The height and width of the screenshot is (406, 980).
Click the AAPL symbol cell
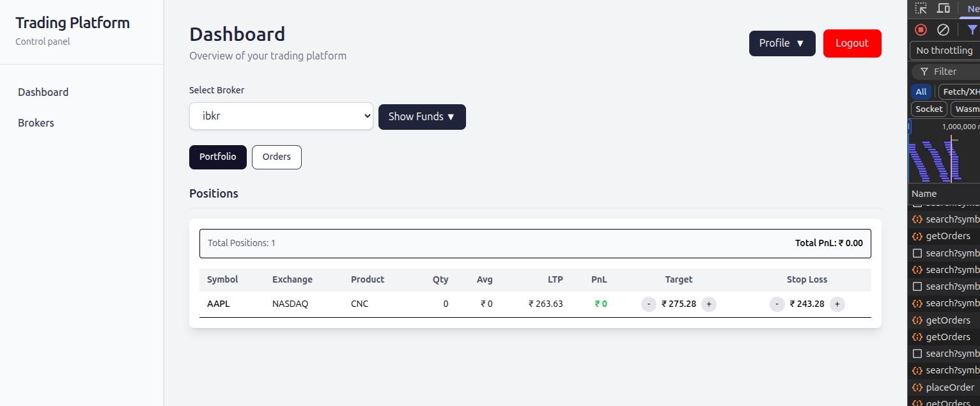(218, 304)
